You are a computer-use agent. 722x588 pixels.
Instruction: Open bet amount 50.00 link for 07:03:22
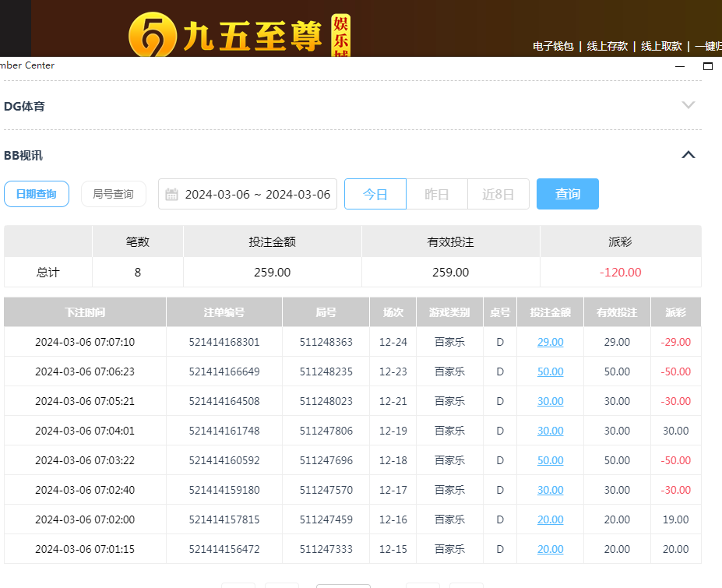tap(550, 460)
